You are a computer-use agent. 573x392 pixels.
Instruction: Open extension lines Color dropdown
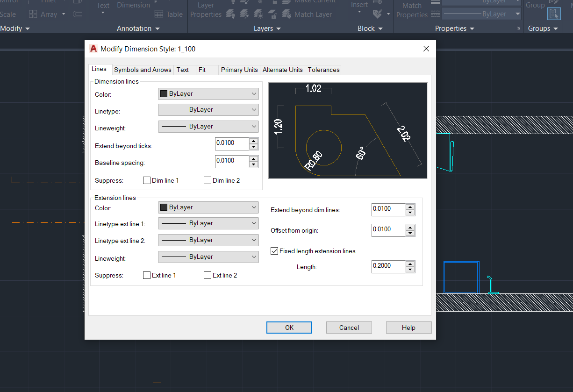208,207
